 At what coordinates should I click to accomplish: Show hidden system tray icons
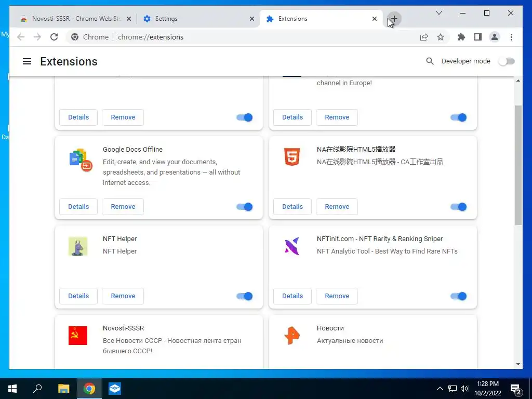440,389
